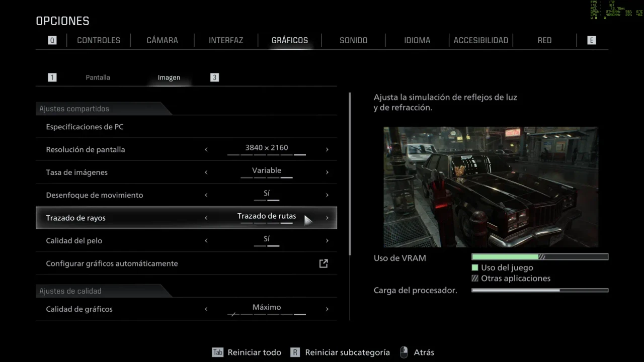Click the E key next-tab icon
Viewport: 644px width, 362px height.
pos(592,40)
